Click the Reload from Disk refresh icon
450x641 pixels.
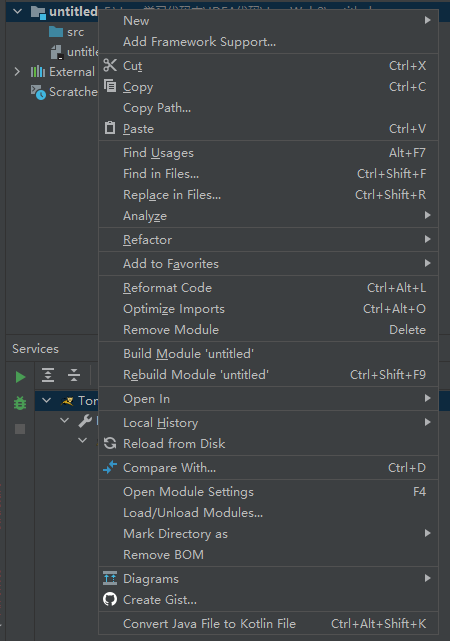pos(110,443)
